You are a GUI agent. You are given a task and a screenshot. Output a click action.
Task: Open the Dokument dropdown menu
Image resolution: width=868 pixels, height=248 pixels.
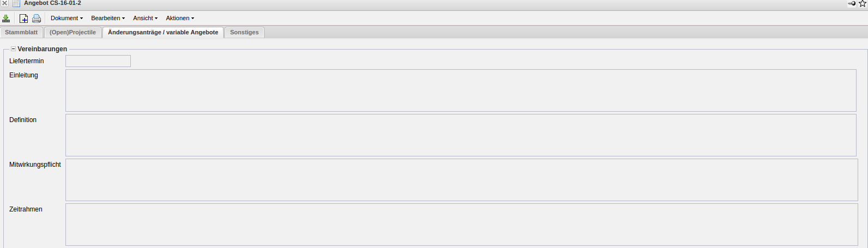point(67,18)
